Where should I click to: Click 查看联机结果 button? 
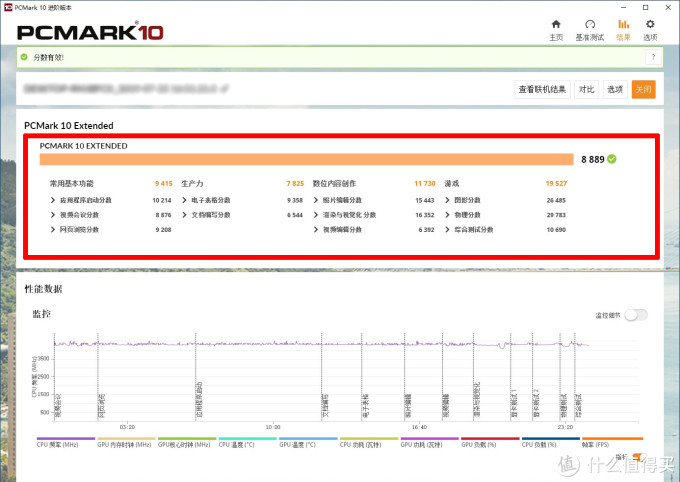[x=542, y=89]
